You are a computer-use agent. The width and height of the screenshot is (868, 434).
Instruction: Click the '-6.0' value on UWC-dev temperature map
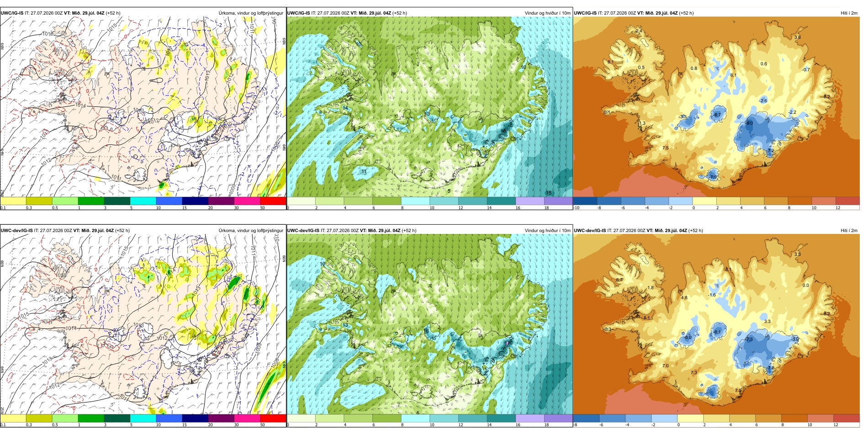coord(688,338)
